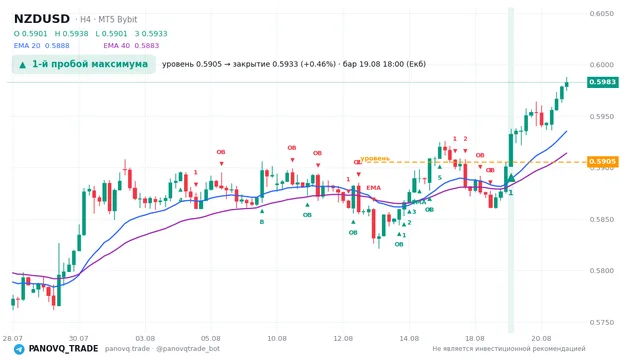Click the 03.08 date axis label
640x360 pixels.
(145, 338)
